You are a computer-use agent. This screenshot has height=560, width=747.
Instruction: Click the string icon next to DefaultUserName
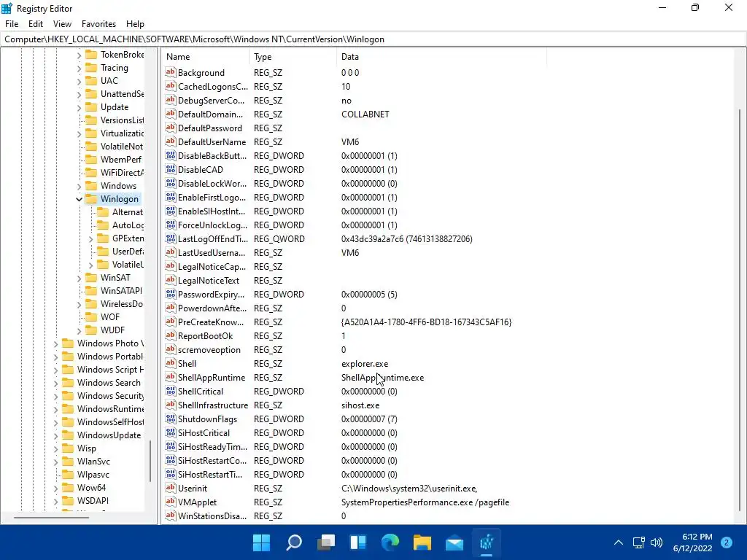point(171,141)
